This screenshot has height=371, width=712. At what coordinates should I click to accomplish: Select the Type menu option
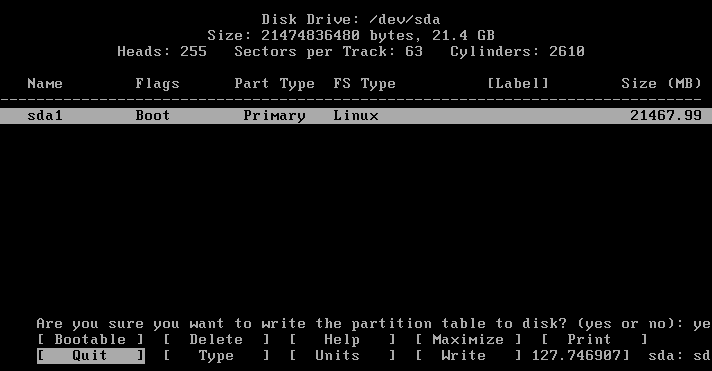216,356
